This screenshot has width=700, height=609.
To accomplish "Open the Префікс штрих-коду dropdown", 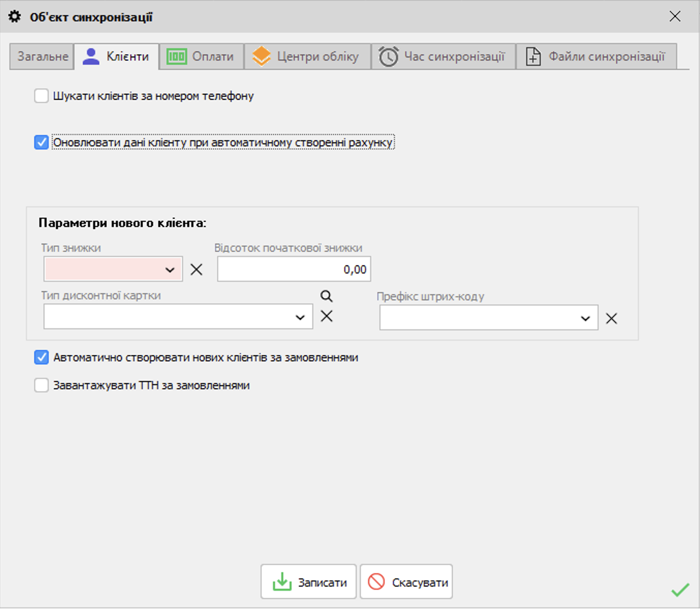I will point(585,318).
